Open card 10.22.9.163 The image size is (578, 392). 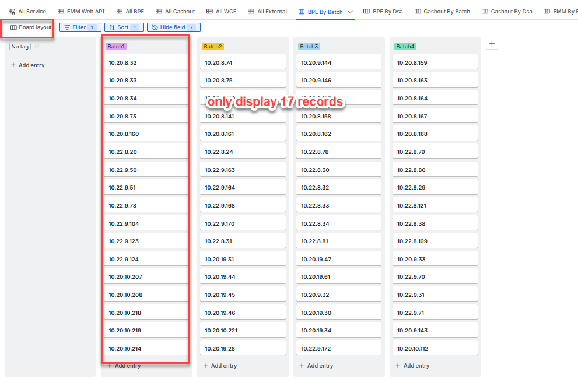243,170
